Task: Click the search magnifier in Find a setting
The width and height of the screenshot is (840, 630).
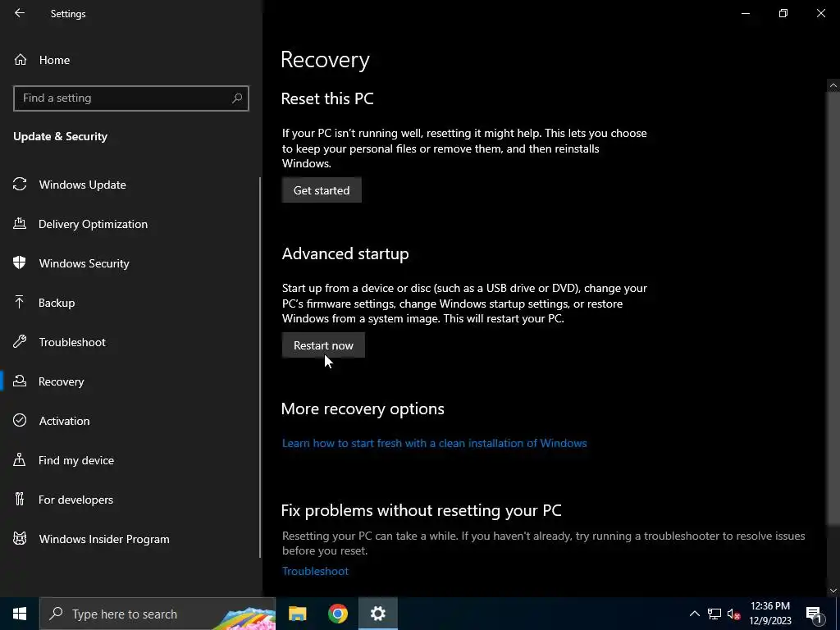Action: point(237,98)
